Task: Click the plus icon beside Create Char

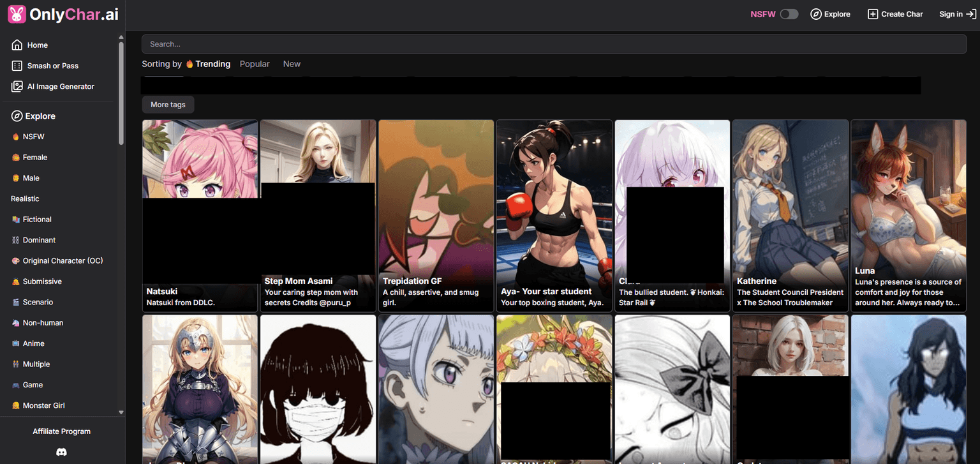Action: click(x=873, y=14)
